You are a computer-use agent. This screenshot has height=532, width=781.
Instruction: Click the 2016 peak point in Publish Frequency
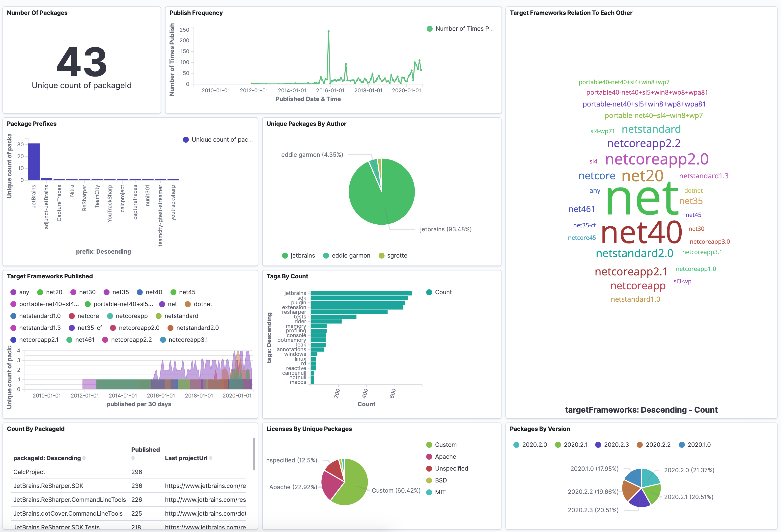click(328, 31)
